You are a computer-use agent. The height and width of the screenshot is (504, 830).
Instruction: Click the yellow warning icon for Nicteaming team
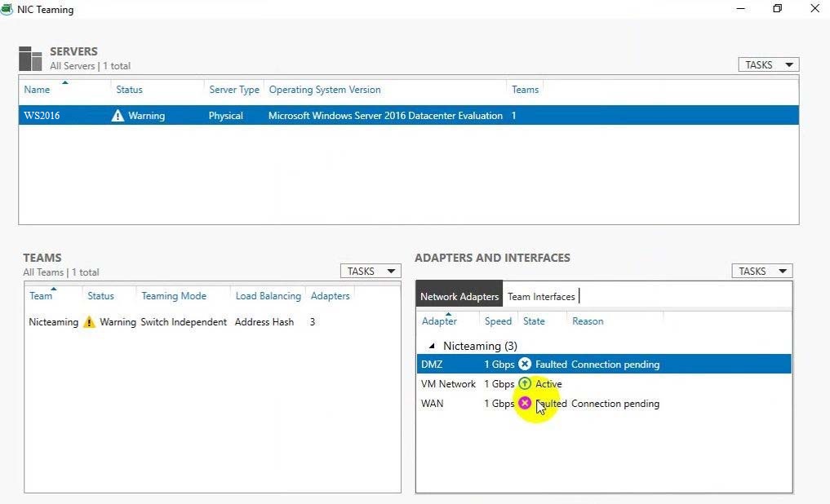coord(90,321)
